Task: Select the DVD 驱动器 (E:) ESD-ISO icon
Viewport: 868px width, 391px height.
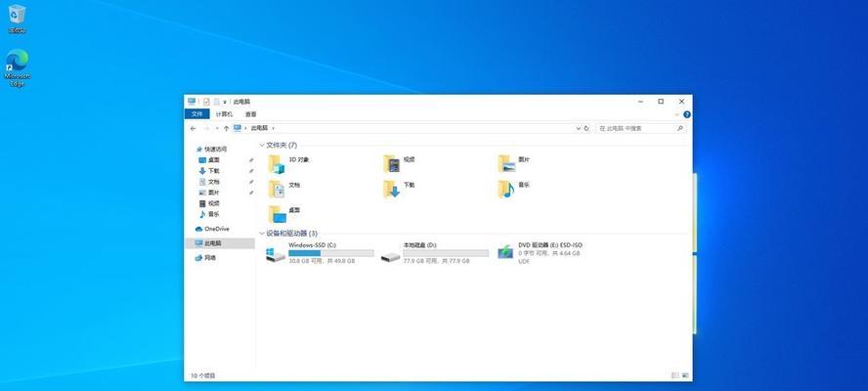Action: click(505, 252)
